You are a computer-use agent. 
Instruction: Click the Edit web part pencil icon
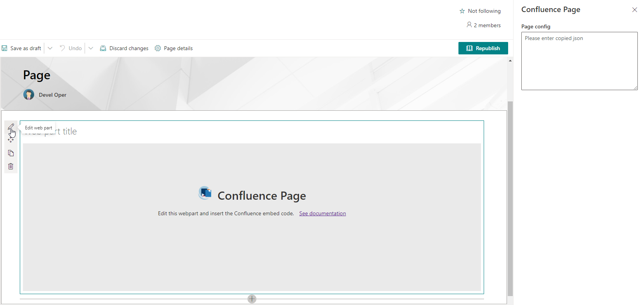tap(11, 127)
